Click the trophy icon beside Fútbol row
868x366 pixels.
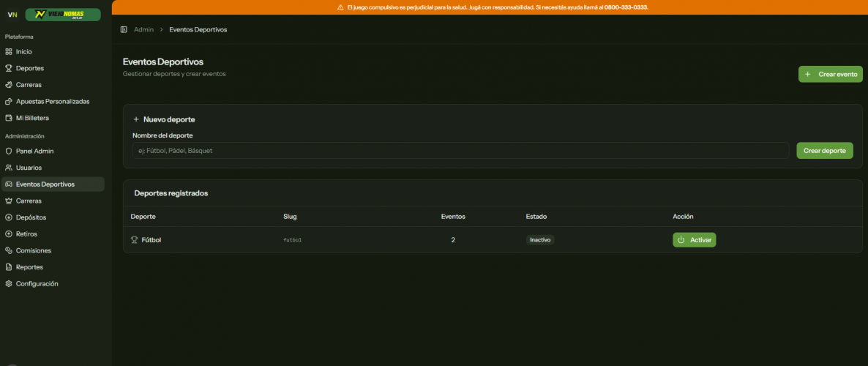[134, 240]
